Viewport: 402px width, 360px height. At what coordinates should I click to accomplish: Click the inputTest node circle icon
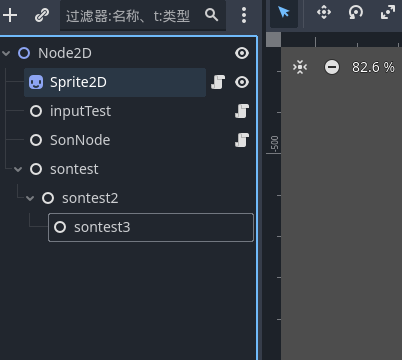pyautogui.click(x=36, y=111)
